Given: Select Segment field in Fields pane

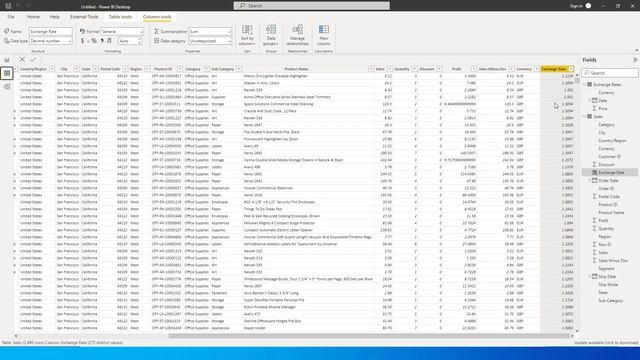Looking at the screenshot, I should (606, 269).
